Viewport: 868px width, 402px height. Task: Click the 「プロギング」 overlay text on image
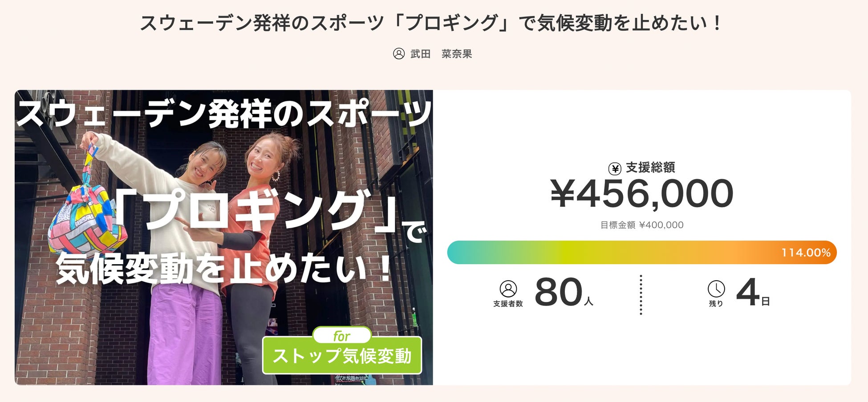254,209
